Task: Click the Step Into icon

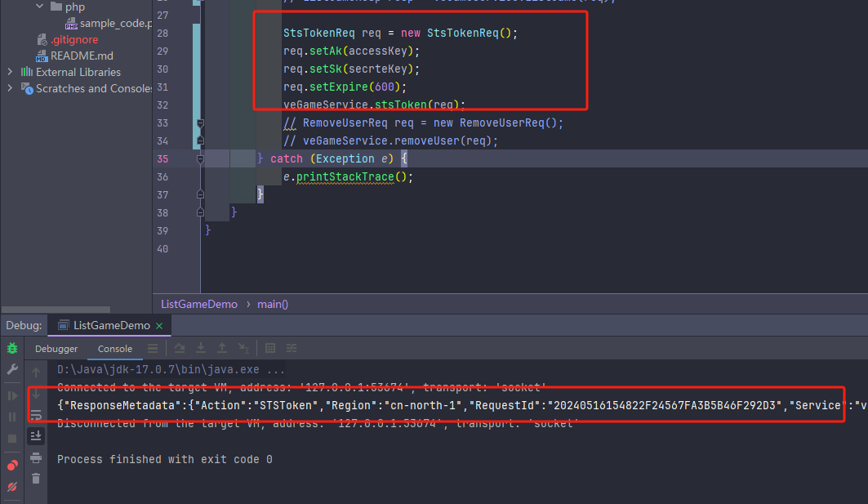Action: coord(200,348)
